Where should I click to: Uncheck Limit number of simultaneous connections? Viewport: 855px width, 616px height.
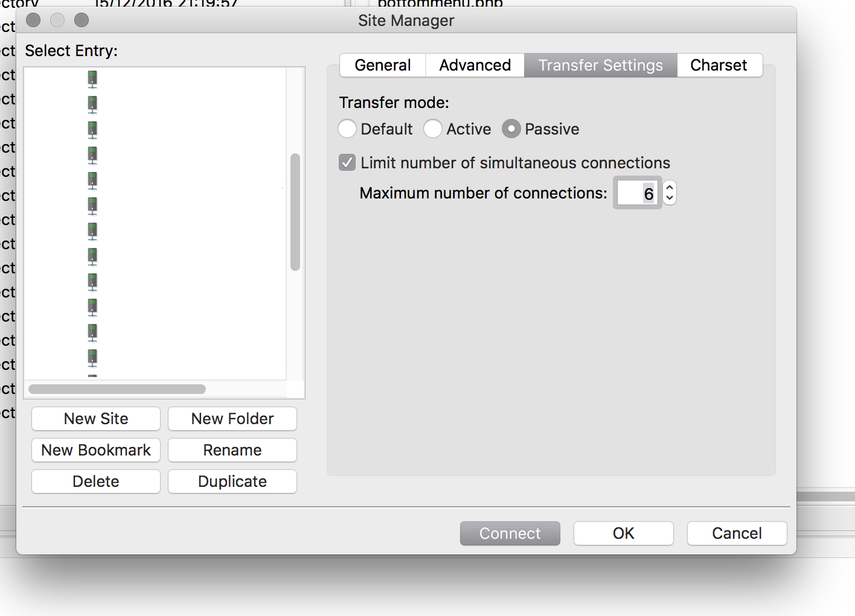(x=347, y=162)
